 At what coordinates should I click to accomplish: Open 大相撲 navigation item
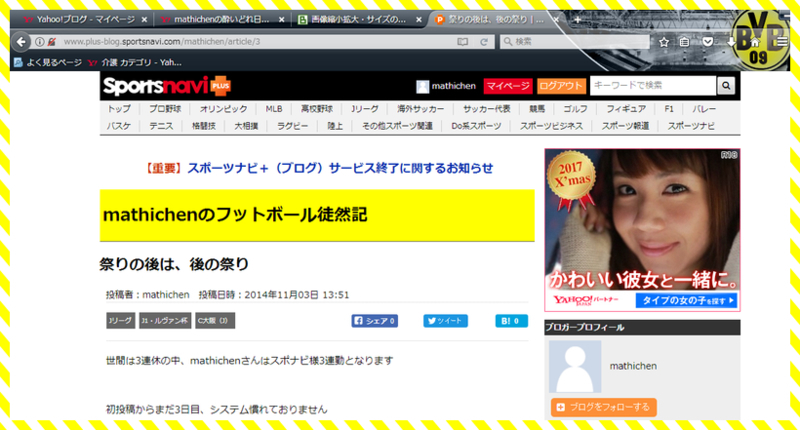coord(246,125)
